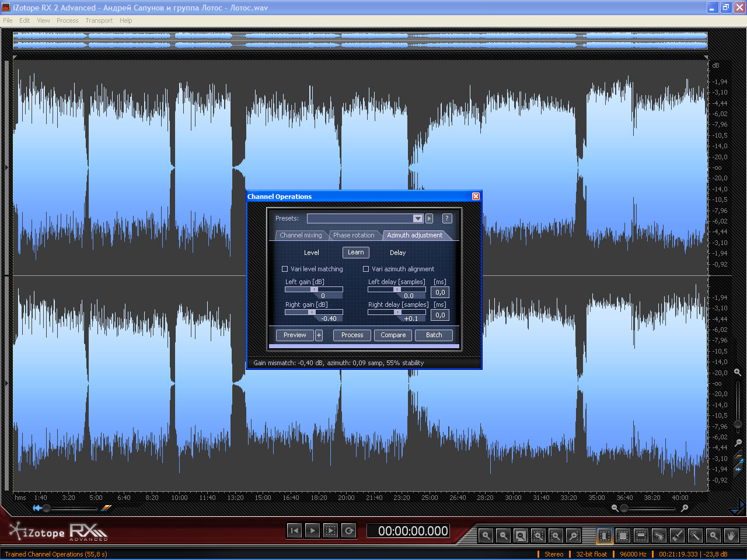Select the hand grab tool
This screenshot has width=747, height=560.
(x=731, y=535)
